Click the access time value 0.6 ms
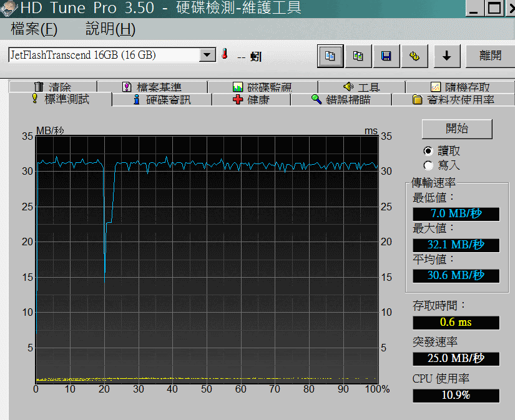Screen dimensions: 515x420 pyautogui.click(x=456, y=323)
